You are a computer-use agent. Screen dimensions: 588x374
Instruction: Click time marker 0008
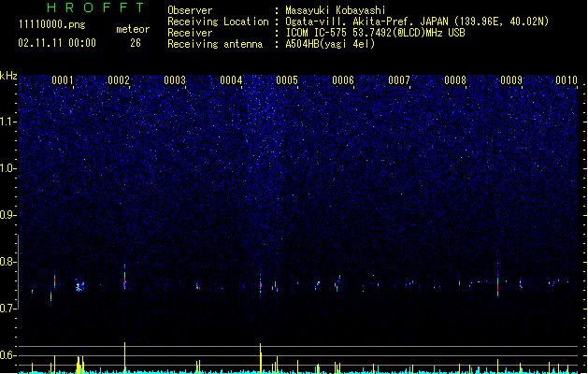pyautogui.click(x=455, y=80)
